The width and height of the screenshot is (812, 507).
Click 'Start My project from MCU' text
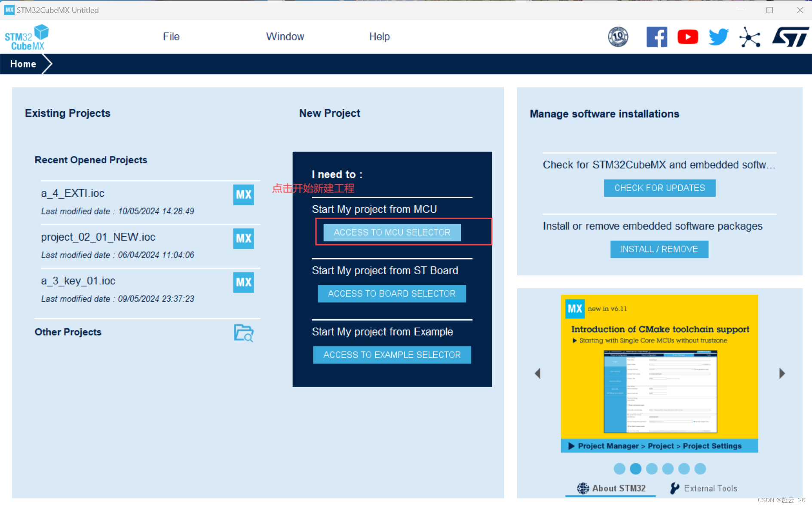tap(374, 209)
